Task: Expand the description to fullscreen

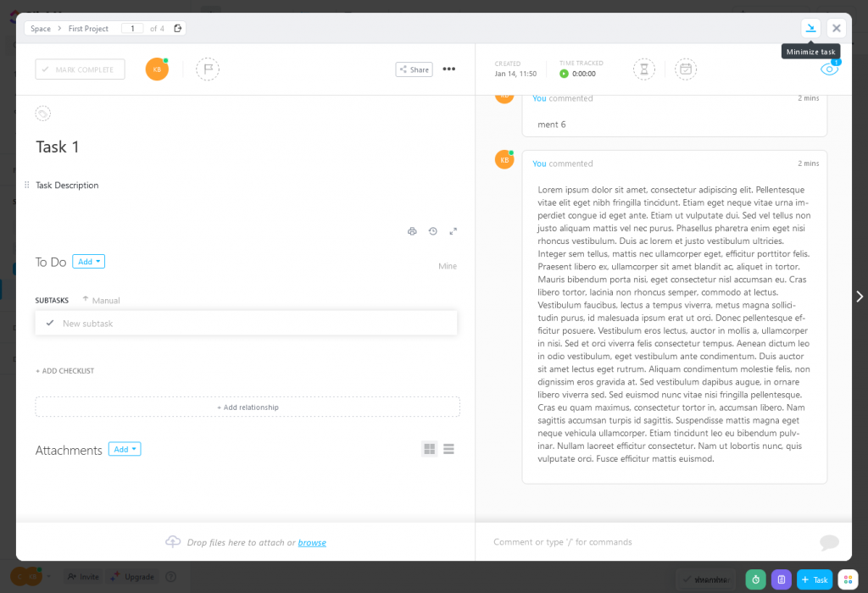Action: [453, 231]
